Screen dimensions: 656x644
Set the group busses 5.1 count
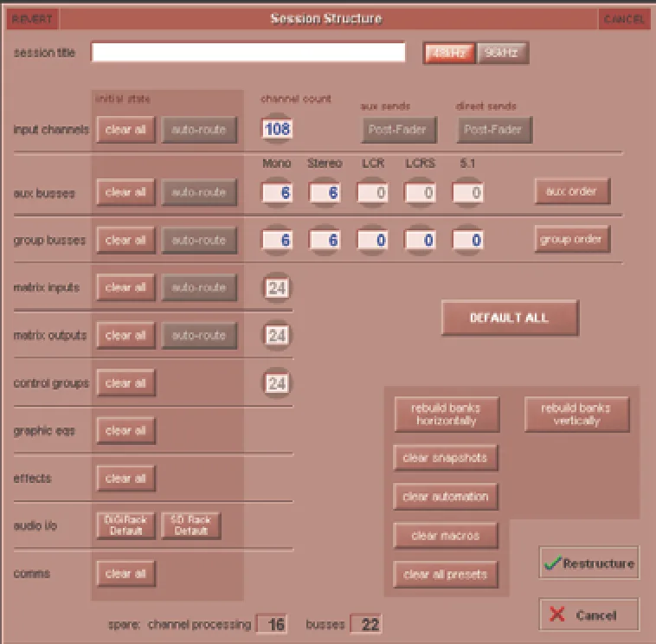pos(468,240)
